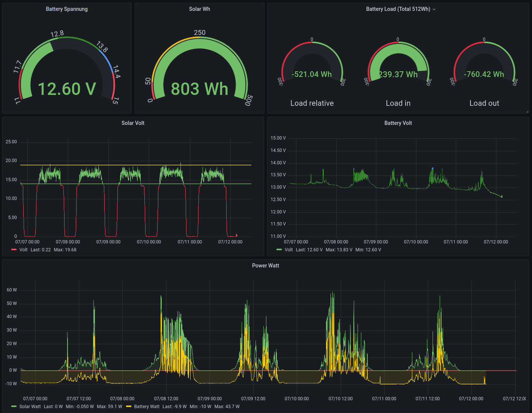Toggle the Volt series in Solar Volt legend
This screenshot has height=413, width=532.
(x=24, y=250)
